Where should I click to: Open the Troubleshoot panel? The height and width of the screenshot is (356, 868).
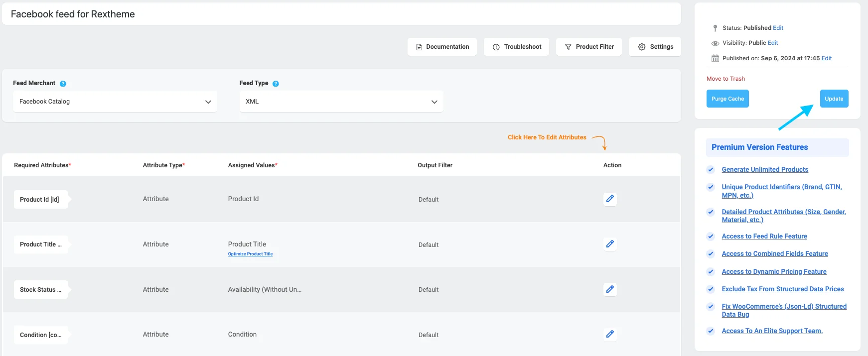[x=516, y=47]
